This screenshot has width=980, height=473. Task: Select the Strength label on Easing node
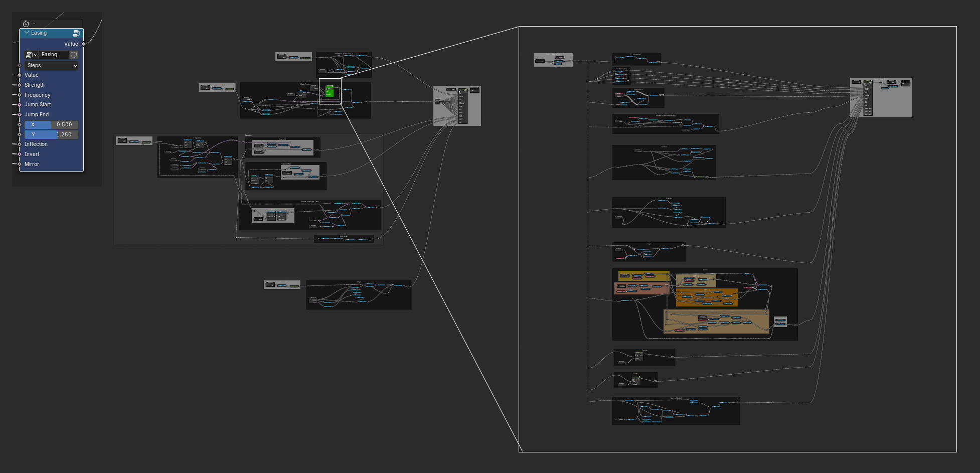tap(35, 85)
